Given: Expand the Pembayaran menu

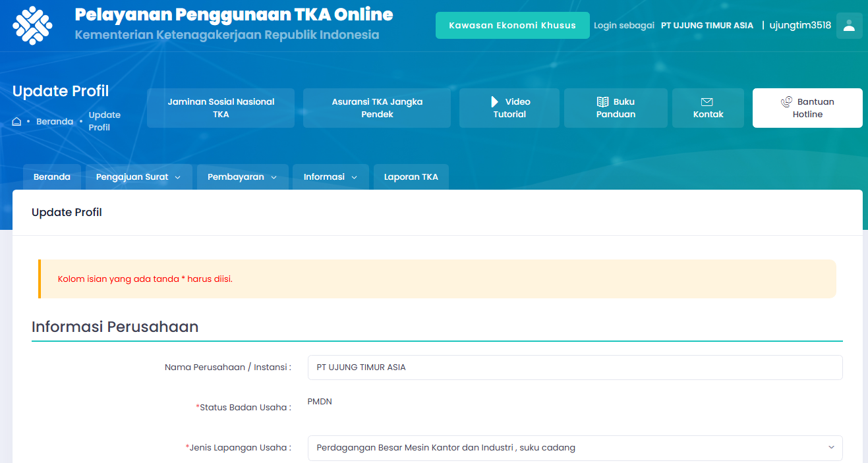Looking at the screenshot, I should 243,177.
